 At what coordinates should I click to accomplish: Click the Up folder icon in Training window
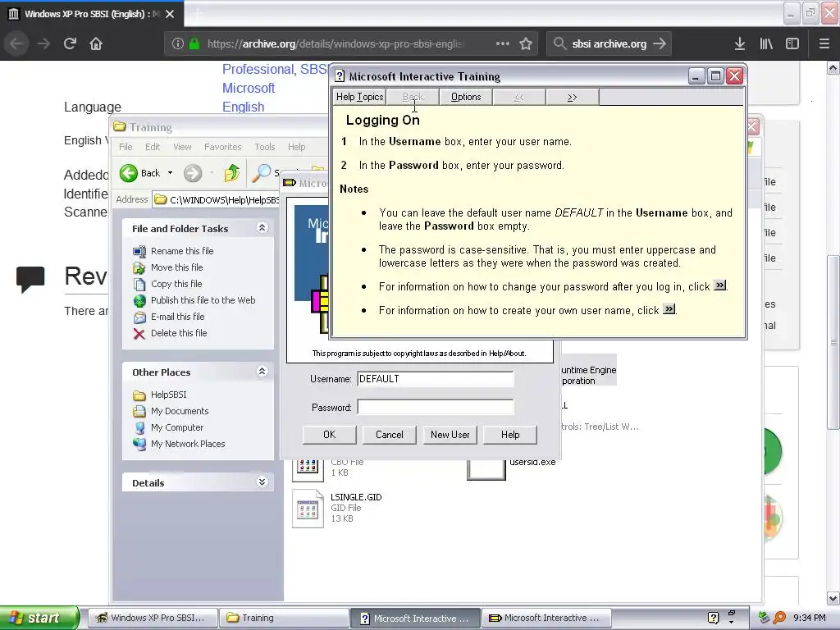pyautogui.click(x=232, y=173)
